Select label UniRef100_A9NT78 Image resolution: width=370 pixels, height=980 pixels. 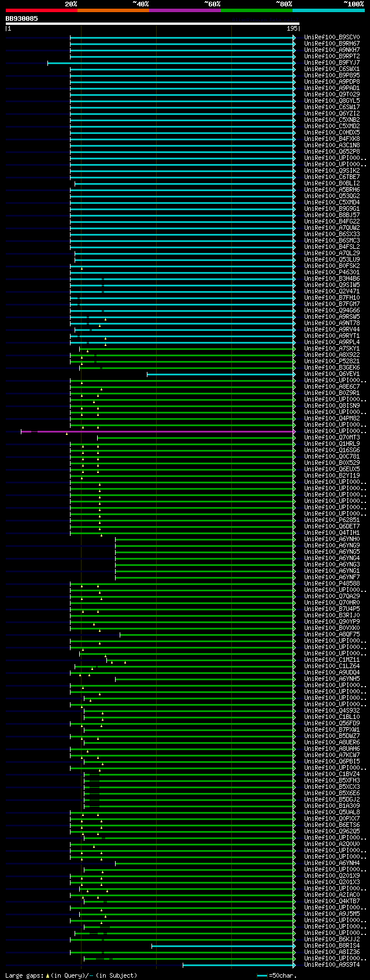[332, 323]
